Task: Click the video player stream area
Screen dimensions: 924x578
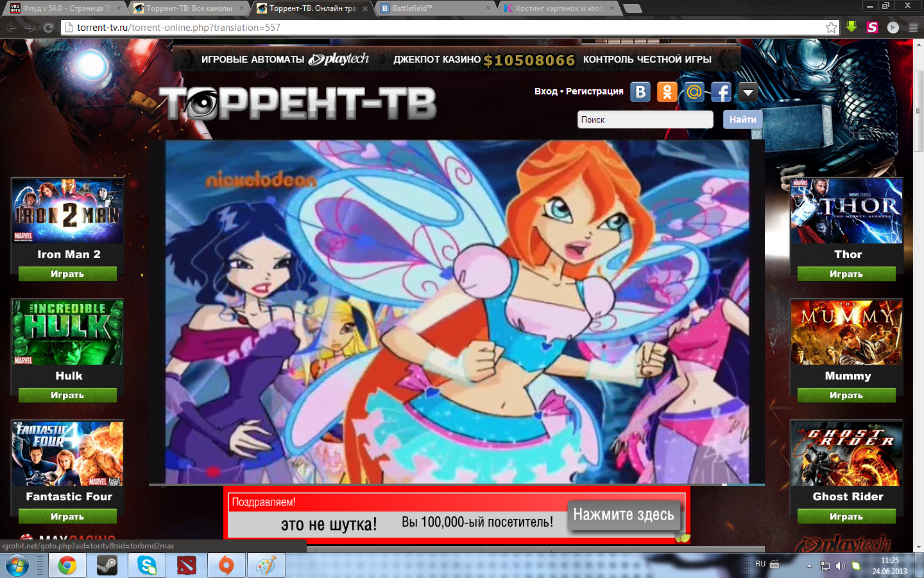Action: pyautogui.click(x=457, y=312)
